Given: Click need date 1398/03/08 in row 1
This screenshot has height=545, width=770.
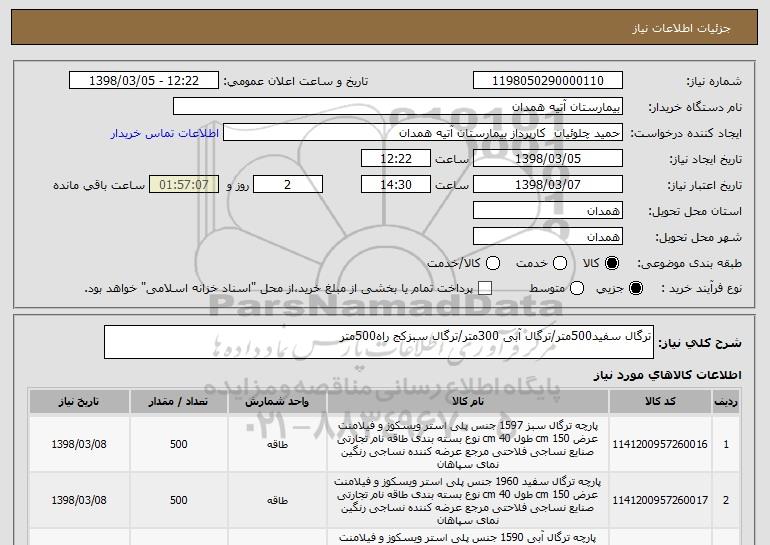Looking at the screenshot, I should (79, 444).
